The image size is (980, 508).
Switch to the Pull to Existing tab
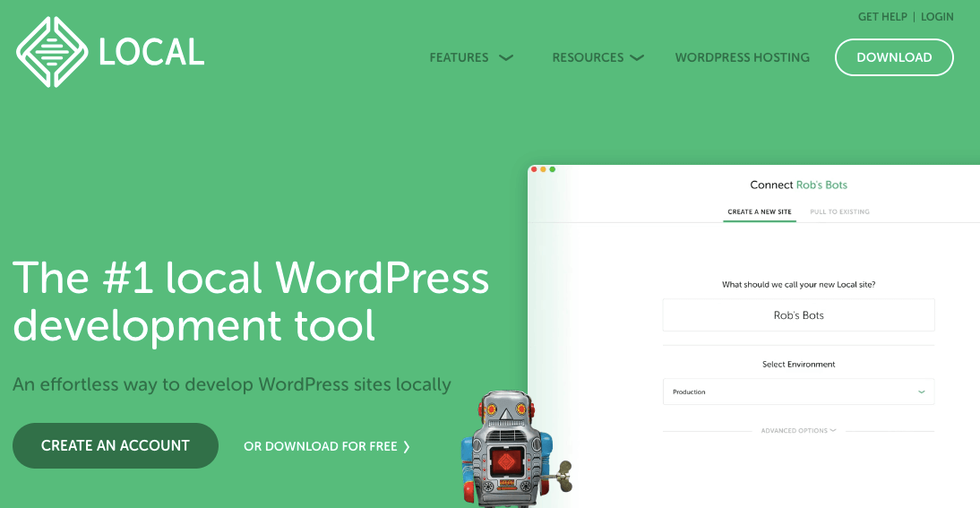(839, 212)
